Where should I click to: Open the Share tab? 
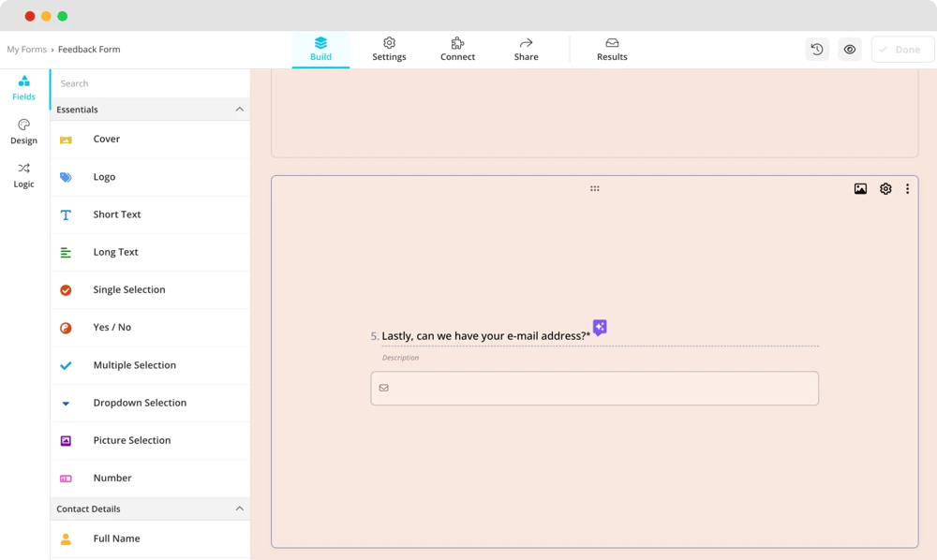[x=526, y=50]
